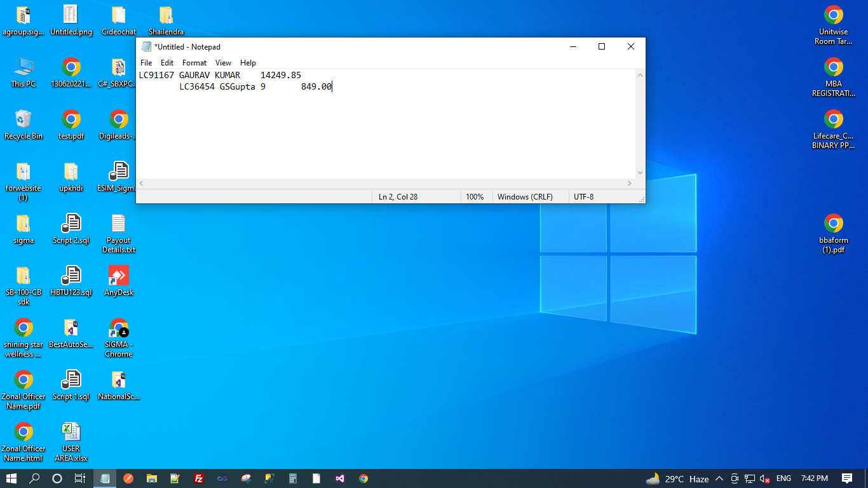Open FileZilla from the taskbar
The height and width of the screenshot is (488, 868).
click(x=199, y=478)
